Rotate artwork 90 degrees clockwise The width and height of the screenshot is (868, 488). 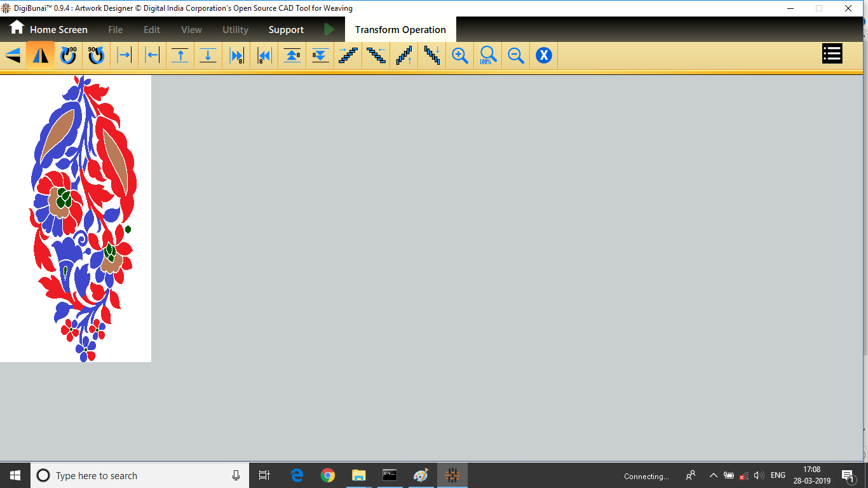click(68, 55)
